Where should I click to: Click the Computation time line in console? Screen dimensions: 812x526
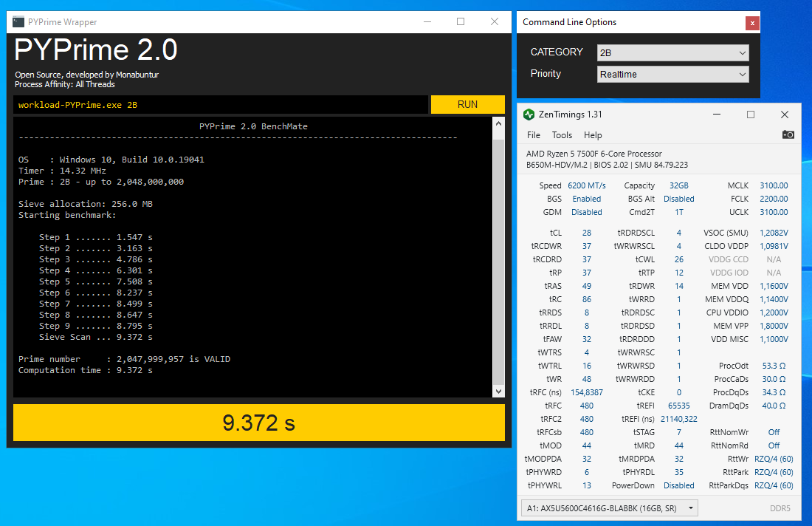[x=86, y=370]
